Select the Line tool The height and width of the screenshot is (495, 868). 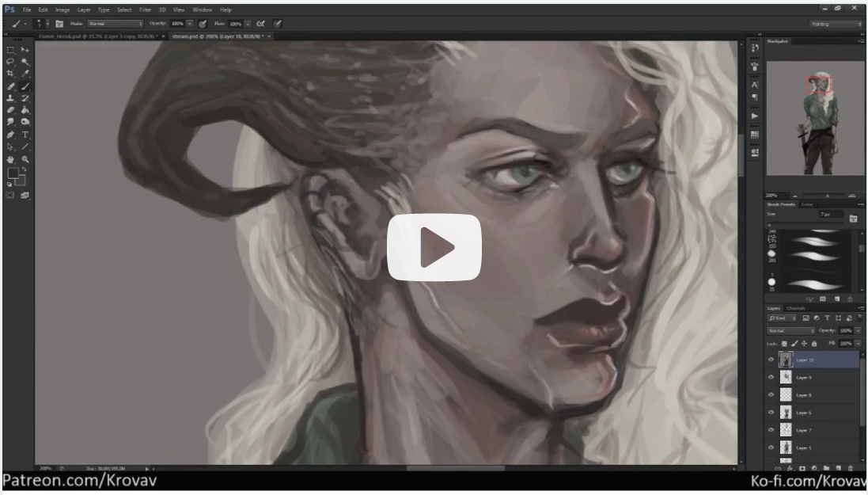pyautogui.click(x=25, y=147)
